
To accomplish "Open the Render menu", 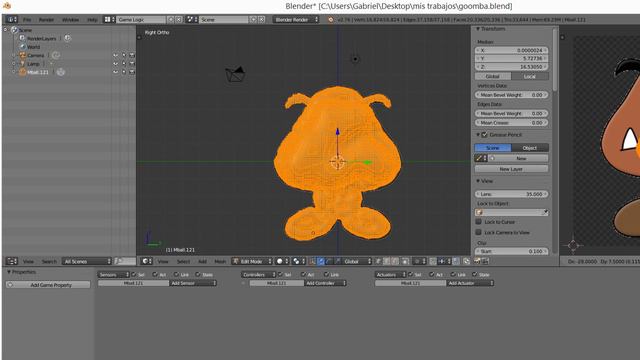I will [x=46, y=19].
